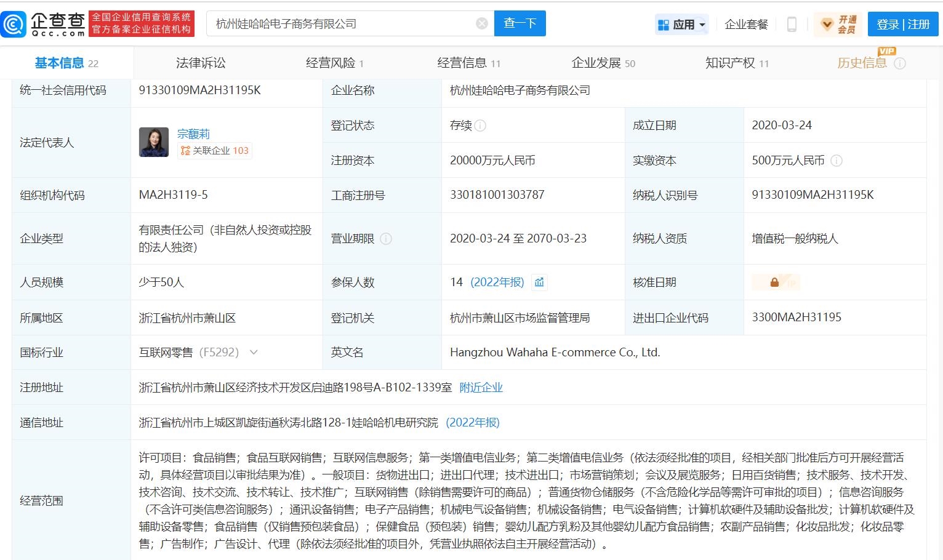Select the 所属地区 value 浙江省杭州市萧山区
943x560 pixels.
187,318
